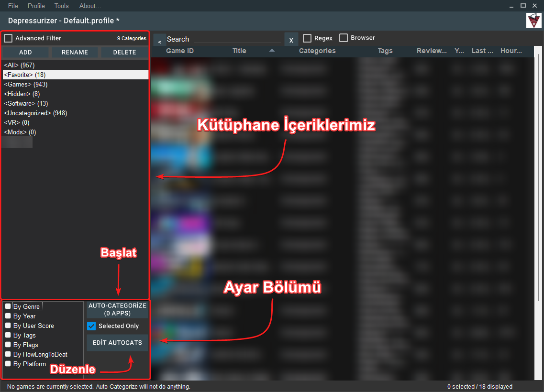Screen dimensions: 544x392
Task: Maximize the Depressurizer window
Action: coord(523,6)
